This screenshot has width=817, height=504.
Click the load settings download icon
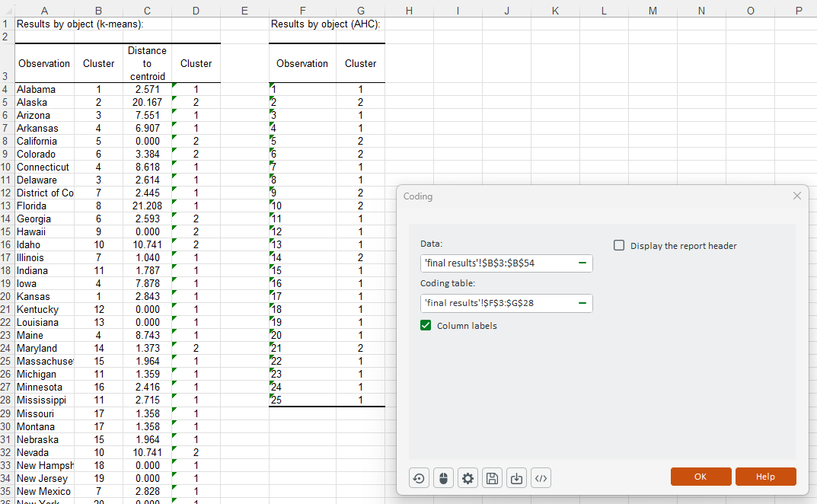516,478
